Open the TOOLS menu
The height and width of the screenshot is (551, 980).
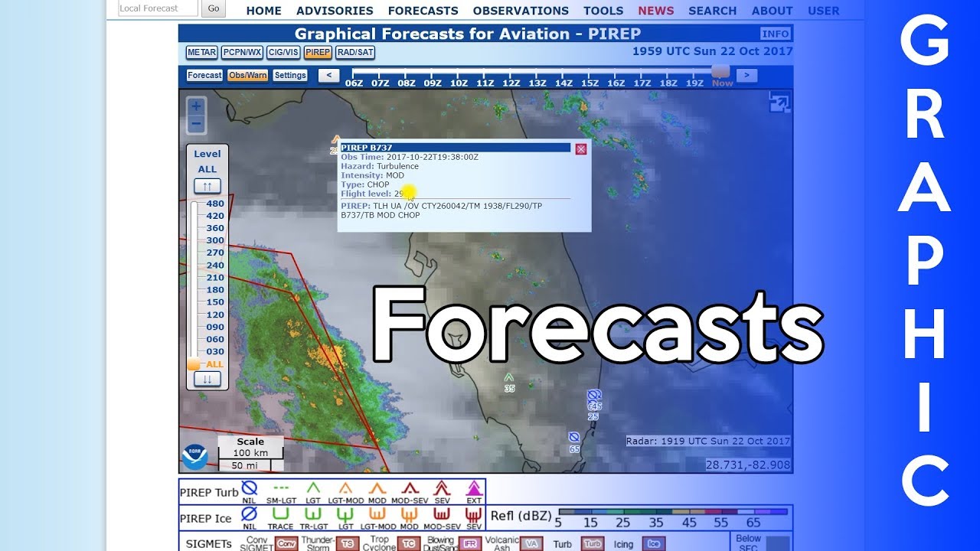point(603,11)
